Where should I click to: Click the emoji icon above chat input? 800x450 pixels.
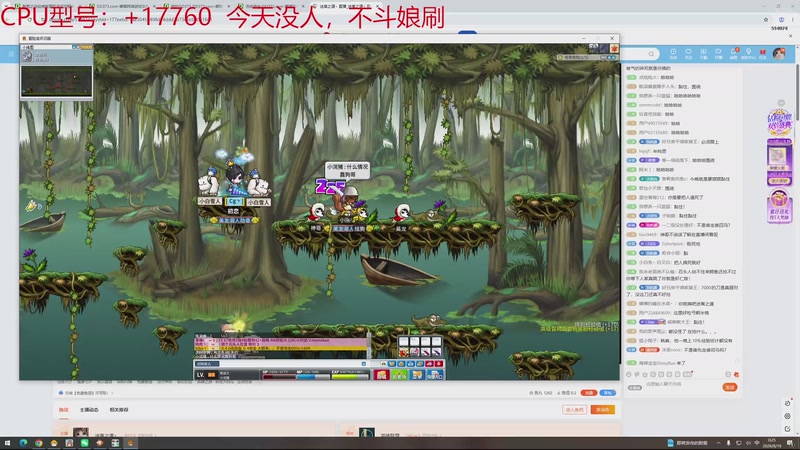[629, 374]
